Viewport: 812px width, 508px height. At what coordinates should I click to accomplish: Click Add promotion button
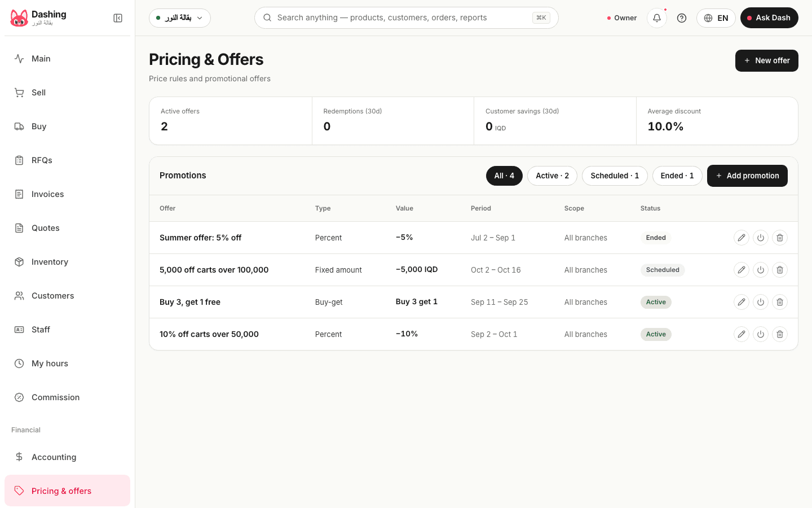click(x=747, y=176)
